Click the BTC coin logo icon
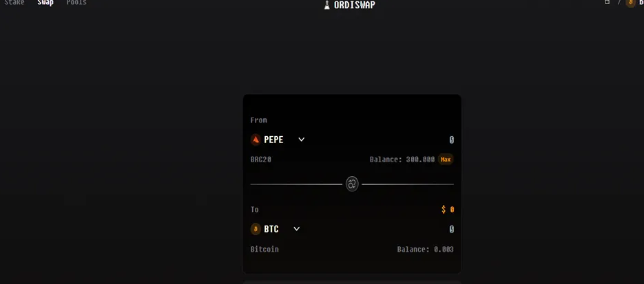This screenshot has width=644, height=284. (x=256, y=229)
